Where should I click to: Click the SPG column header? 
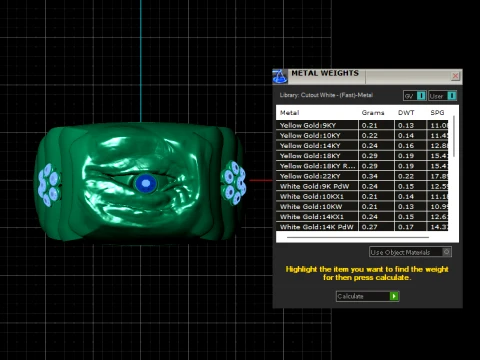pyautogui.click(x=437, y=113)
